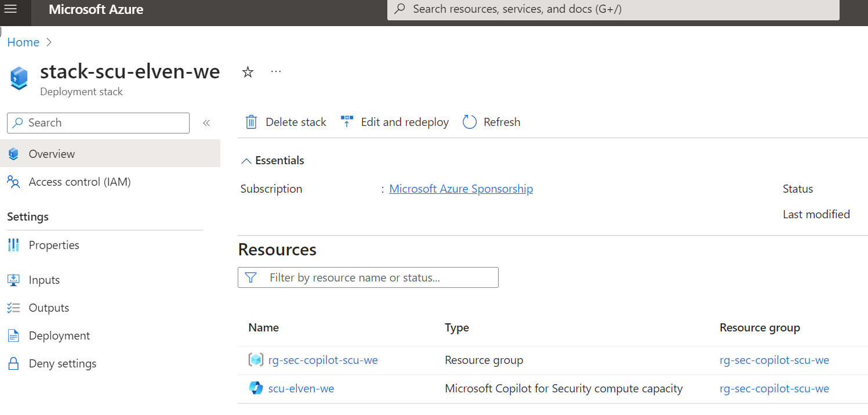This screenshot has height=415, width=868.
Task: Click the deployment stack cube icon in the header
Action: (x=19, y=78)
